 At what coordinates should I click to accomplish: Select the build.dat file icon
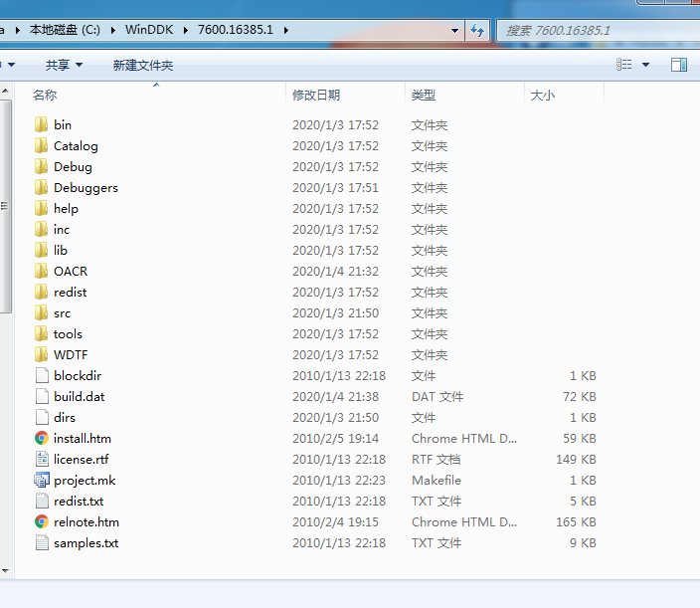42,397
